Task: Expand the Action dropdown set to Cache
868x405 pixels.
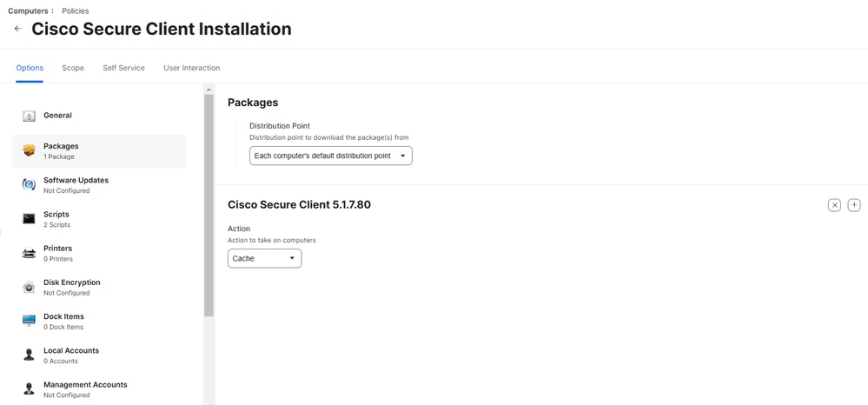Action: click(x=264, y=258)
